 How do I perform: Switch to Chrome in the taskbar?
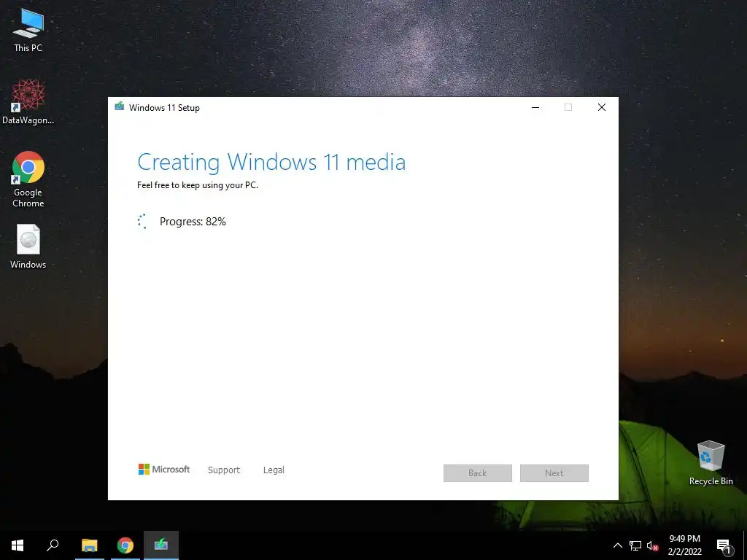click(125, 545)
